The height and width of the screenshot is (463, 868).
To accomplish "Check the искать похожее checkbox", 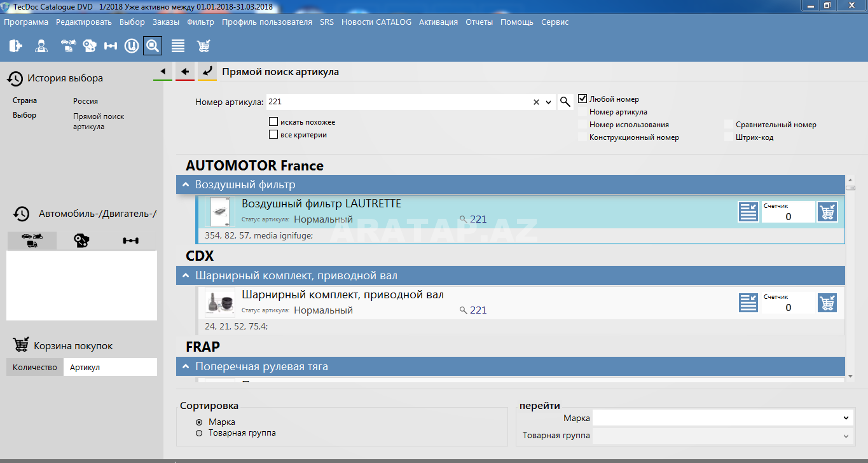I will pos(273,121).
